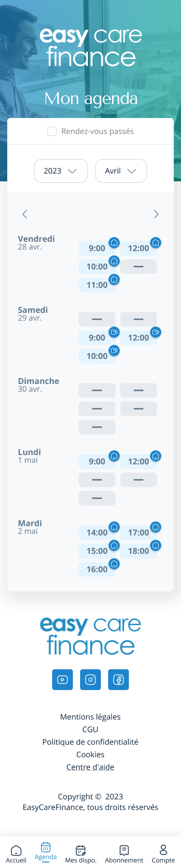Select Vendredi 11:00 time slot
Screen dimensions: 181x868
click(x=97, y=285)
